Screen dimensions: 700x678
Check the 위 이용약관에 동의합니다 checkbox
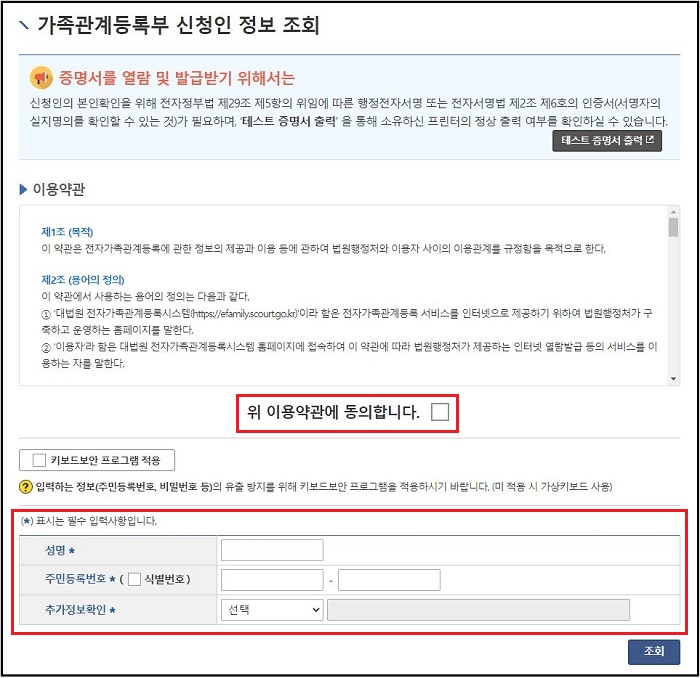click(440, 412)
